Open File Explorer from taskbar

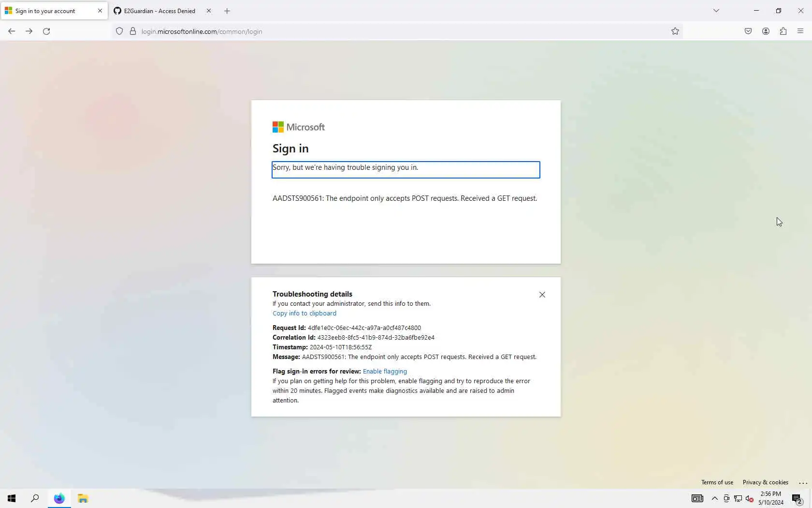83,498
